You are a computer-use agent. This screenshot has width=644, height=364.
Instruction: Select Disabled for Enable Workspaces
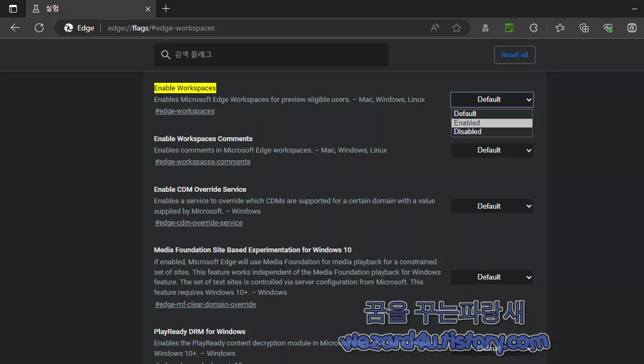tap(491, 131)
